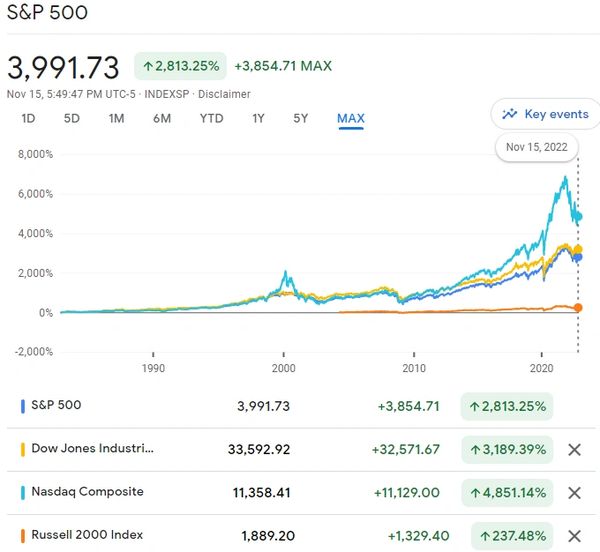Viewport: 600px width, 552px height.
Task: Remove Russell 2000 Index comparison with X
Action: click(574, 535)
